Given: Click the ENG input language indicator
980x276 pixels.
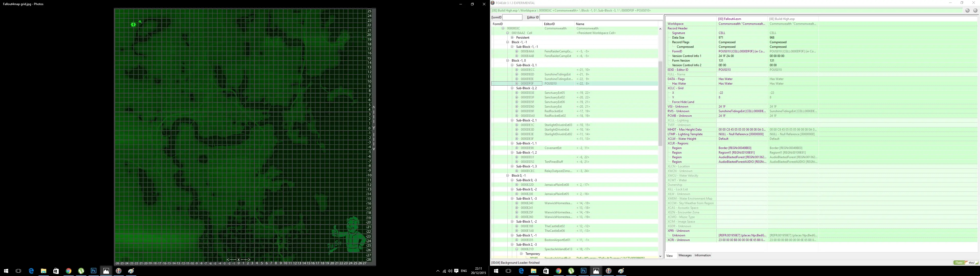Looking at the screenshot, I should [x=464, y=271].
